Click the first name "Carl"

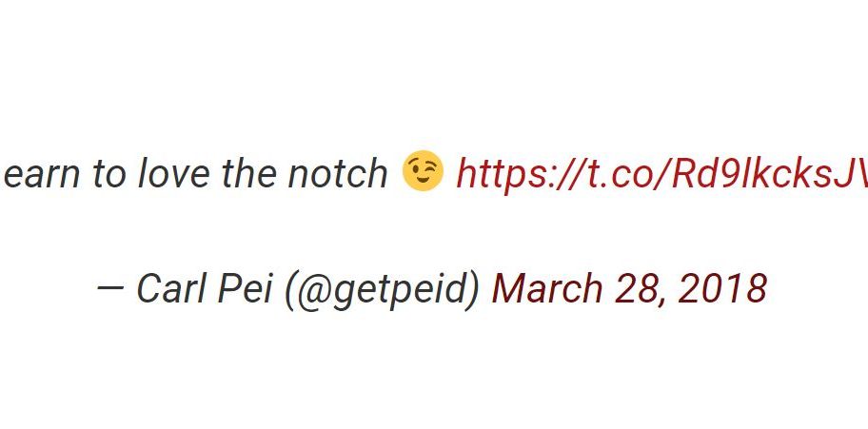click(x=172, y=289)
